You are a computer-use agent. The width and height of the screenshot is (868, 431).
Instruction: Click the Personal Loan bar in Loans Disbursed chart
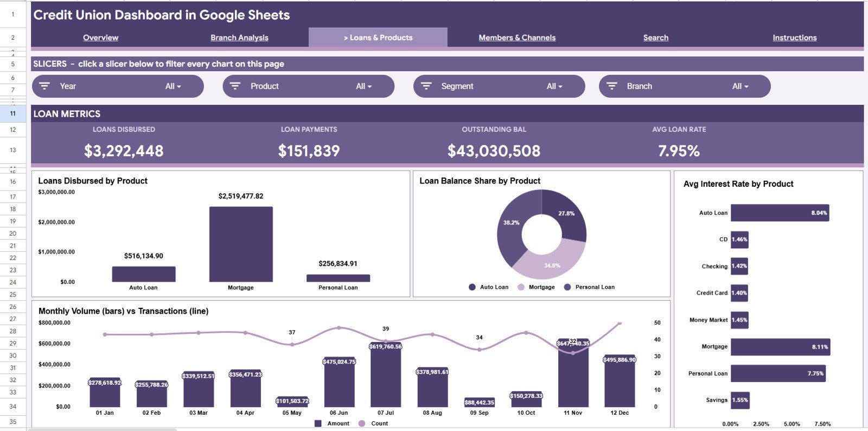point(338,278)
